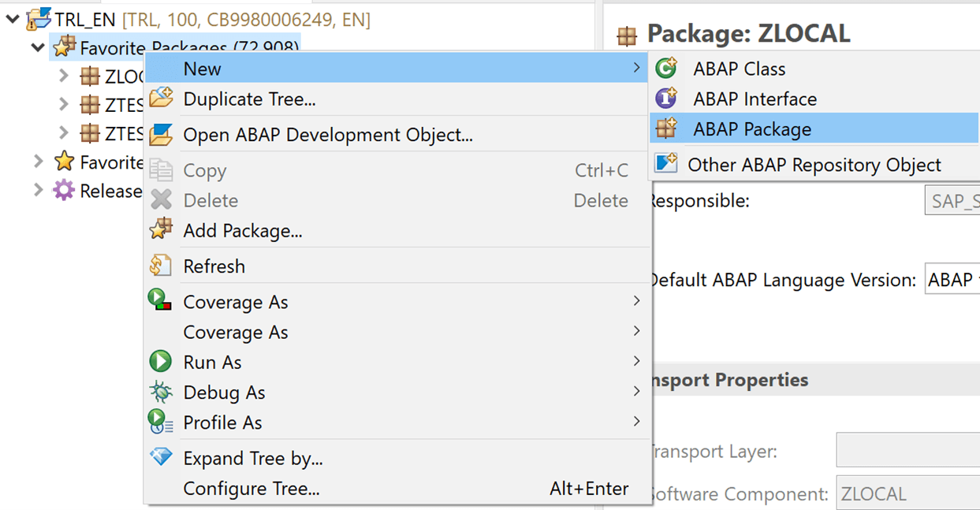
Task: Click the Other ABAP Repository Object icon
Action: pyautogui.click(x=666, y=164)
